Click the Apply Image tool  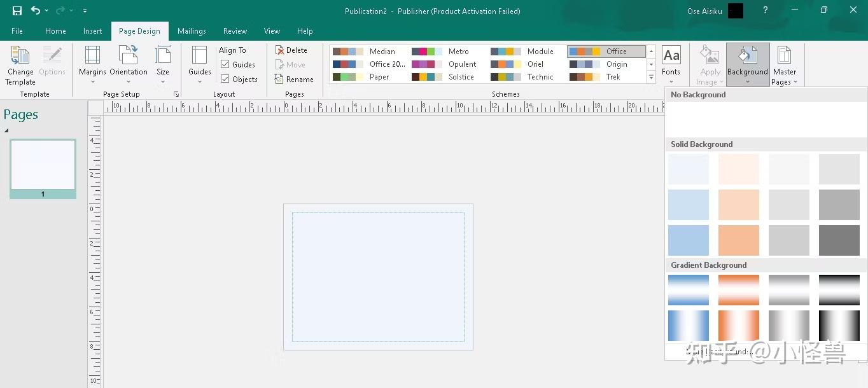tap(709, 64)
